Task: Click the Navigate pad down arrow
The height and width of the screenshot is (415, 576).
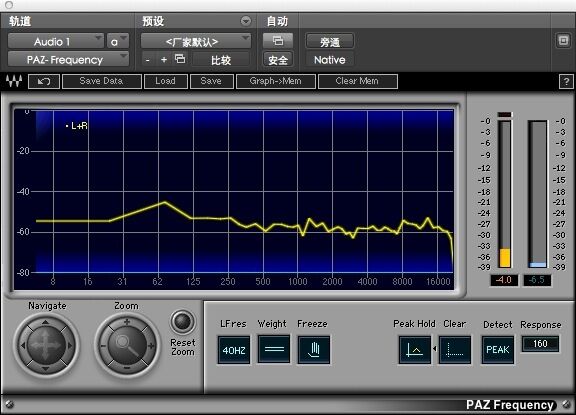Action: click(x=45, y=368)
